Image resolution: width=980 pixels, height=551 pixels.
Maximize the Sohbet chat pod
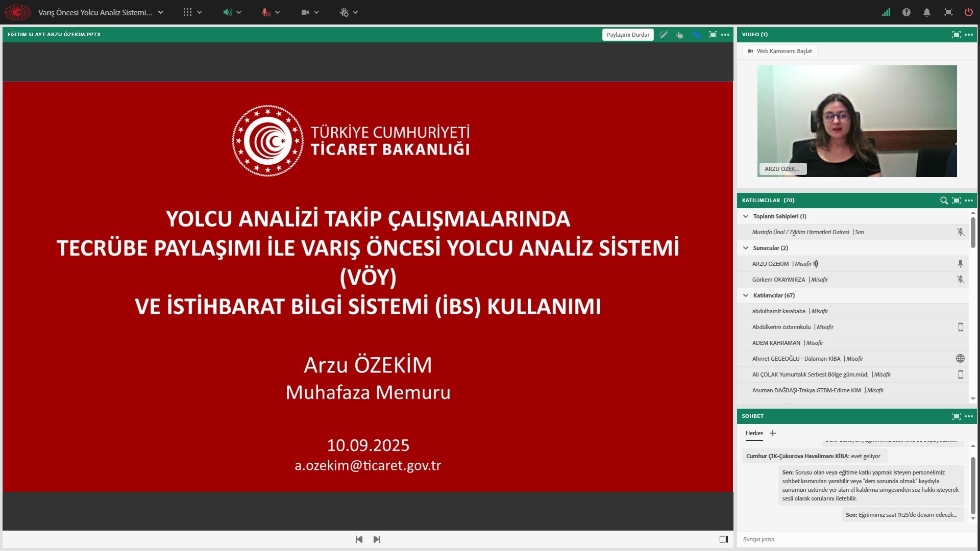click(x=957, y=416)
